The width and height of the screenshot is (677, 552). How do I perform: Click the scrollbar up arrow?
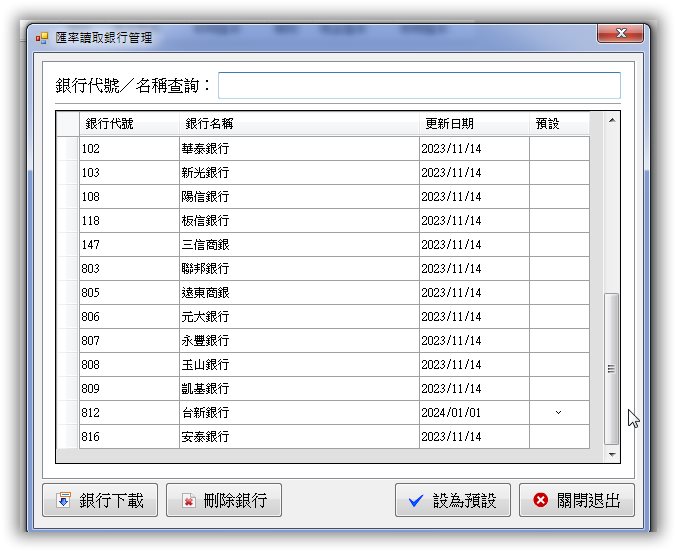[612, 121]
